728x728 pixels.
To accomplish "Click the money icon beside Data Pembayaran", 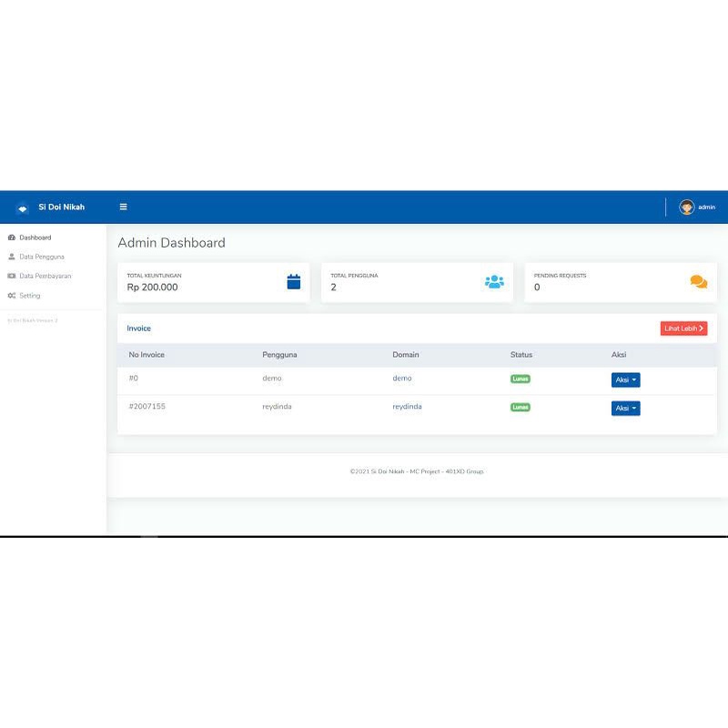I will click(x=12, y=276).
